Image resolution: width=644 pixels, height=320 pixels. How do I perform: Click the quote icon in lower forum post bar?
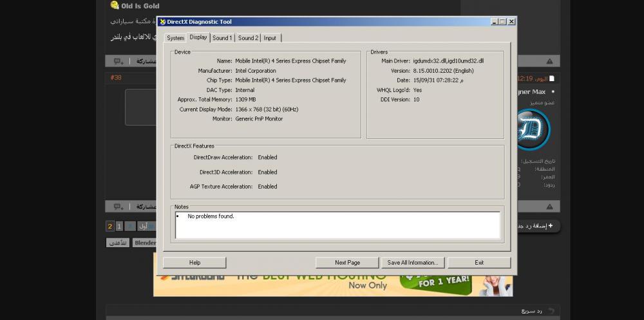point(118,206)
